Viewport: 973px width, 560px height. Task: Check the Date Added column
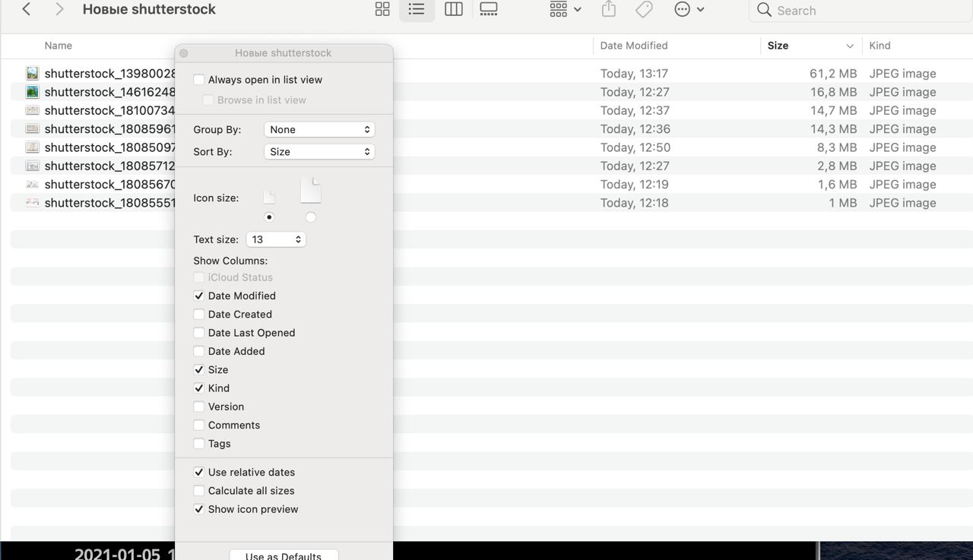(x=198, y=351)
